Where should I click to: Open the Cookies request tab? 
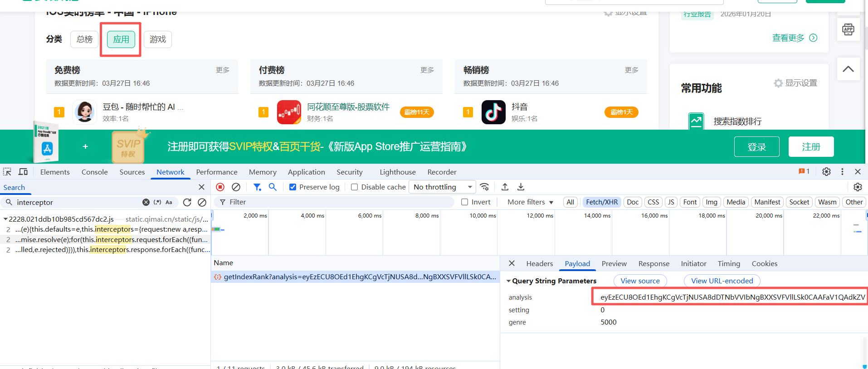coord(764,264)
